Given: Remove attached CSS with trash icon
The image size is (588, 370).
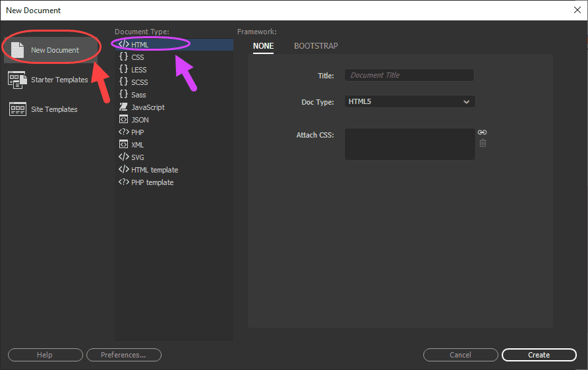Looking at the screenshot, I should [x=483, y=143].
